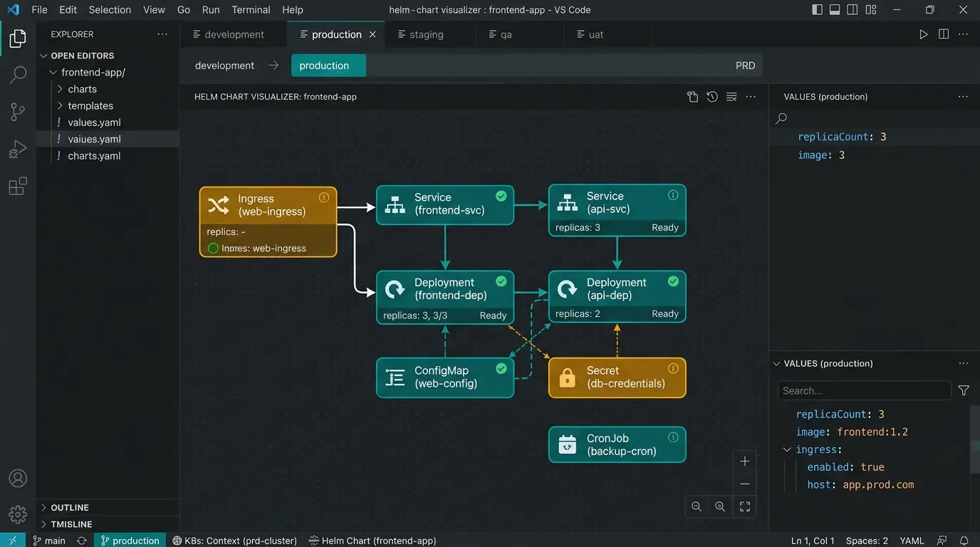Click main branch in status bar
Image resolution: width=980 pixels, height=547 pixels.
click(x=48, y=541)
